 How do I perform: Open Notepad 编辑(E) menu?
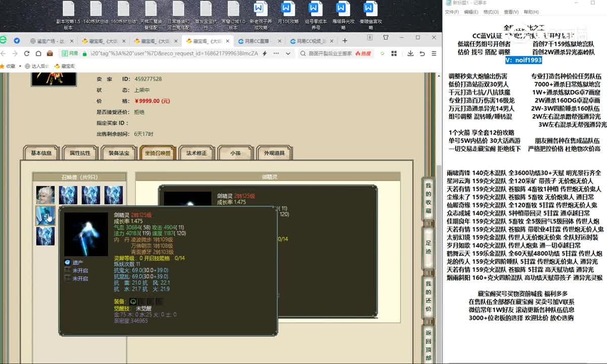point(471,12)
